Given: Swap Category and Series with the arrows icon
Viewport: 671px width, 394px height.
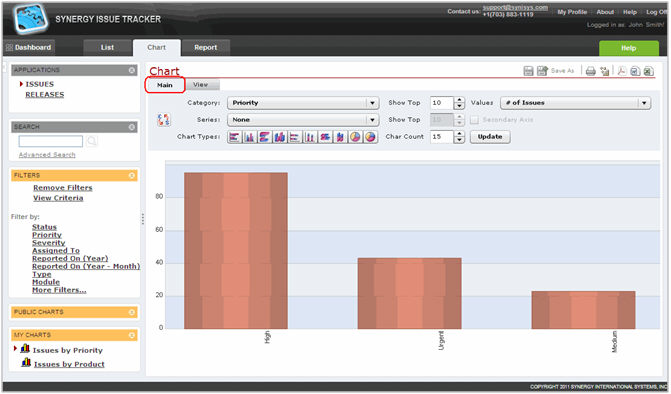Looking at the screenshot, I should coord(163,120).
